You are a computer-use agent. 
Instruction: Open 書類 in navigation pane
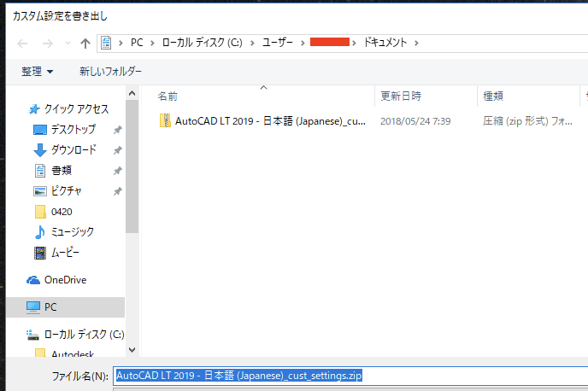pos(62,171)
